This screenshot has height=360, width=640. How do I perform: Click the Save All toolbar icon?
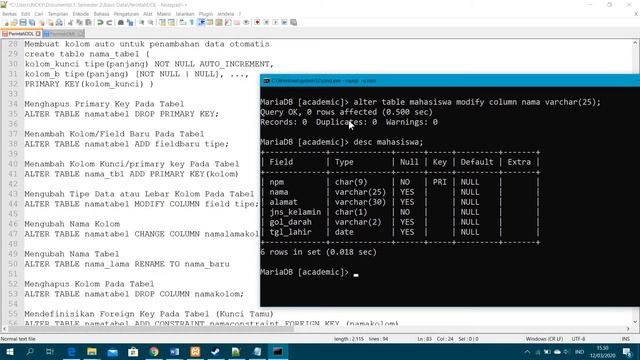(x=32, y=22)
